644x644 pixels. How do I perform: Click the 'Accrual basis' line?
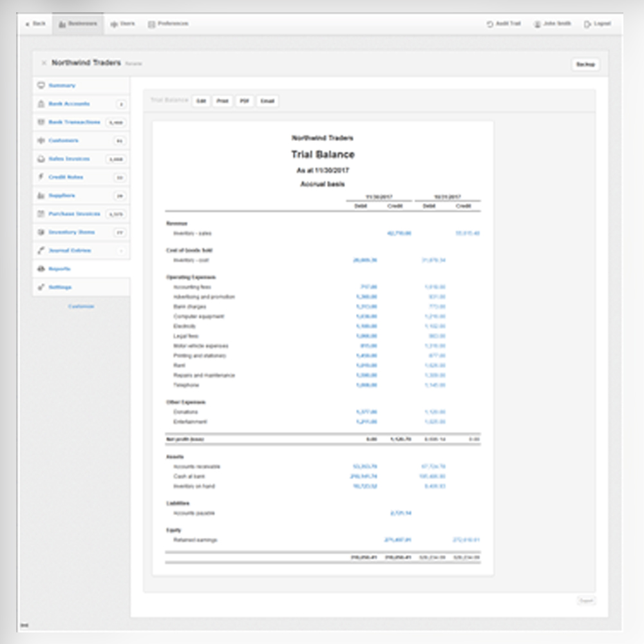click(323, 184)
